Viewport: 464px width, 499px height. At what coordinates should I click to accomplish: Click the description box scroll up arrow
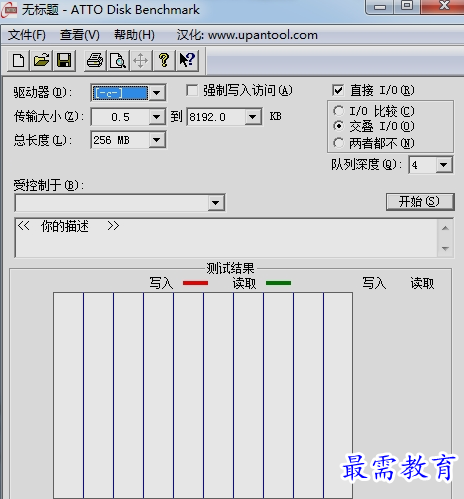(445, 228)
